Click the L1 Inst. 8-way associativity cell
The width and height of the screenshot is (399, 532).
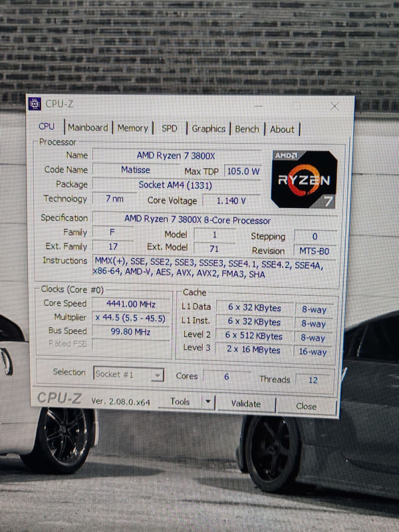coord(314,324)
